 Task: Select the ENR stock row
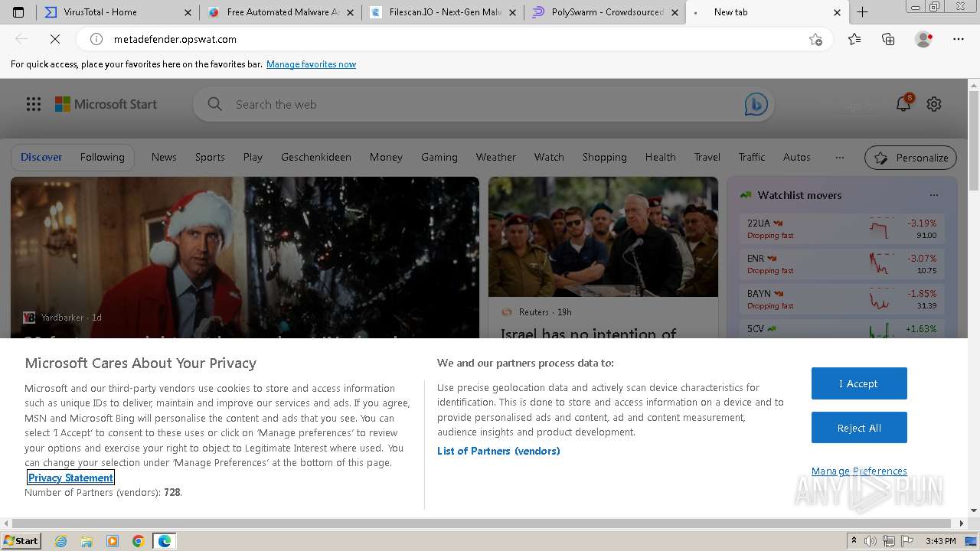pyautogui.click(x=841, y=263)
